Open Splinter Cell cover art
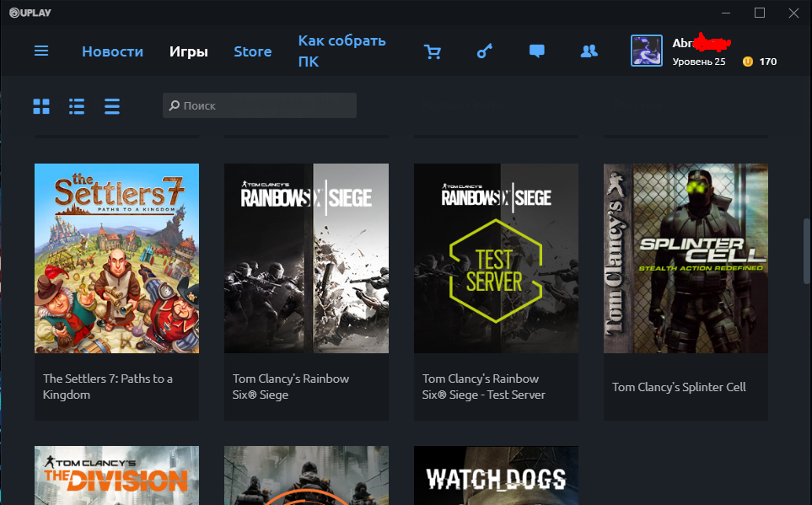 pos(686,259)
